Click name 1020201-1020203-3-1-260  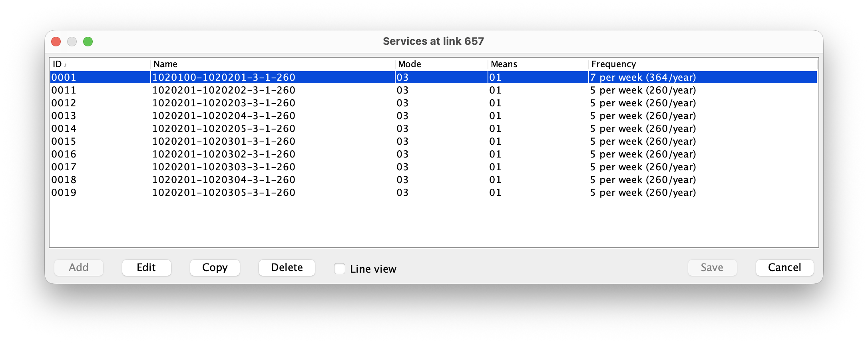point(224,103)
